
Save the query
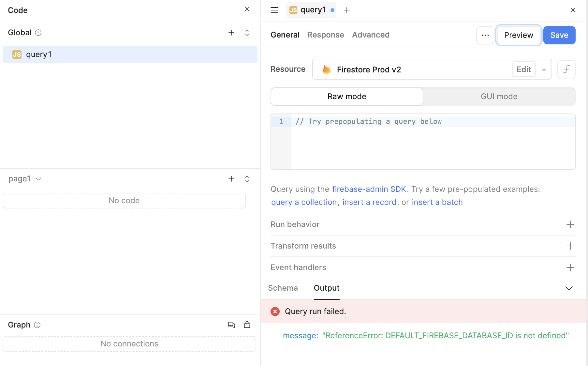pyautogui.click(x=559, y=35)
